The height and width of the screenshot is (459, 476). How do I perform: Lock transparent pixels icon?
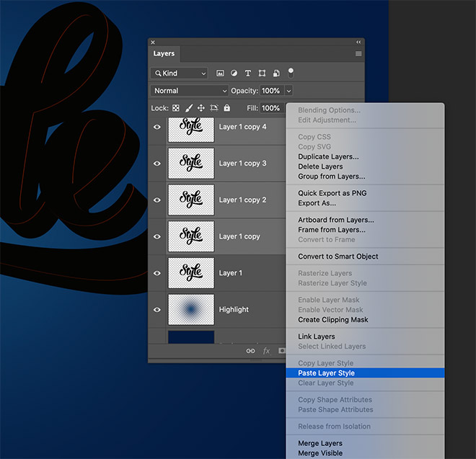[175, 108]
